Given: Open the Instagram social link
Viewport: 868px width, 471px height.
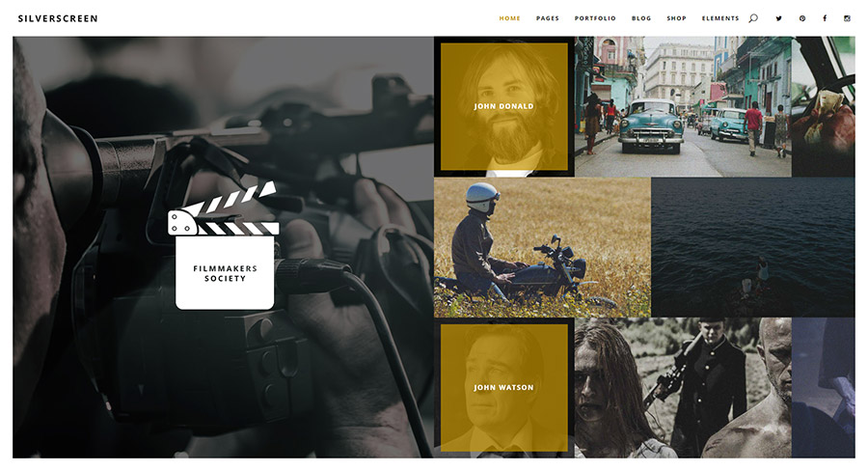Looking at the screenshot, I should coord(848,18).
